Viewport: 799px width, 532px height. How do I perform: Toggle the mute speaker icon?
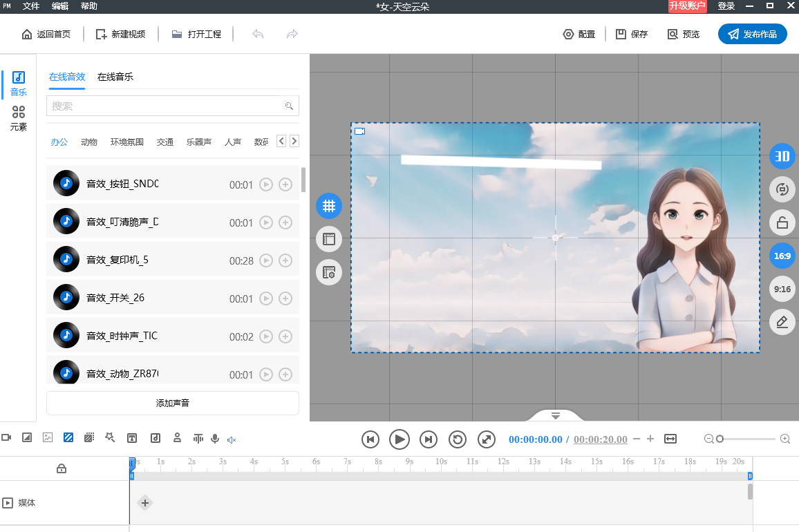(x=232, y=440)
